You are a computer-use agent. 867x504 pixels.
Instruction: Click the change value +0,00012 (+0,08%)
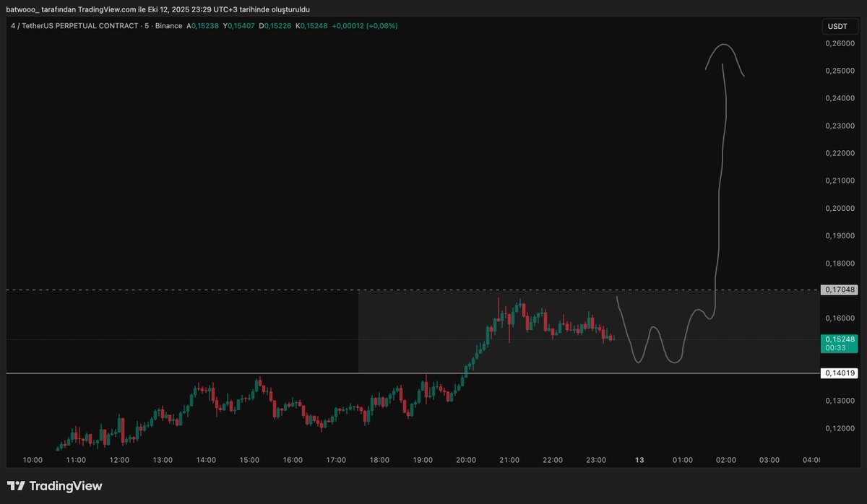pyautogui.click(x=364, y=26)
